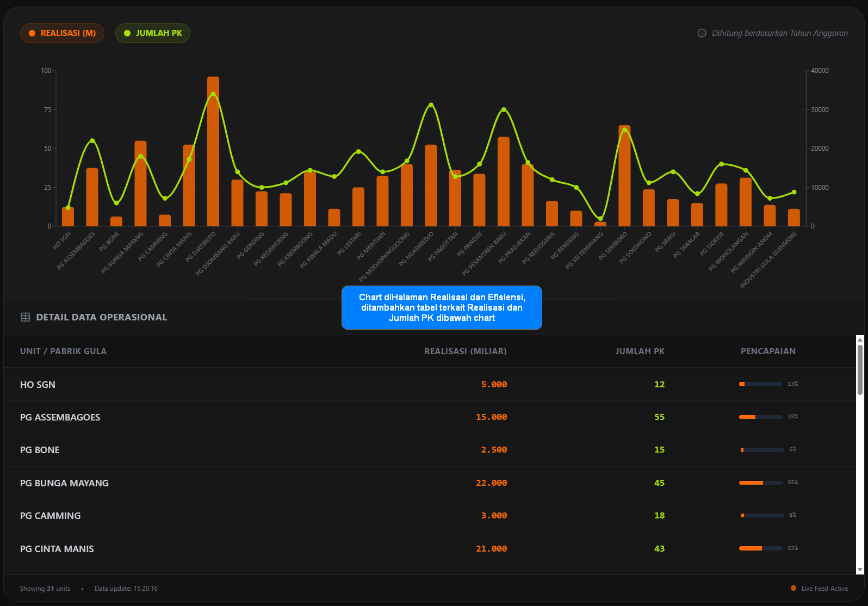
Task: Click the table icon next to Detail Data Operasional
Action: (26, 317)
